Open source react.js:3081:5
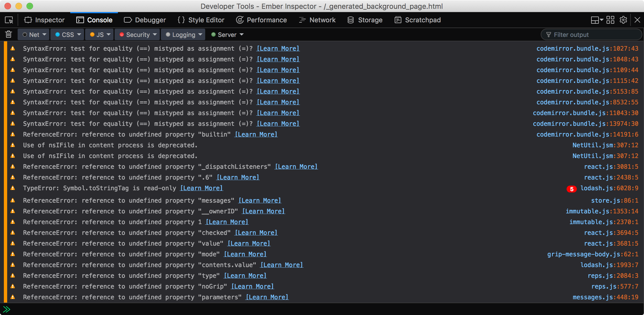This screenshot has width=644, height=315. click(611, 167)
